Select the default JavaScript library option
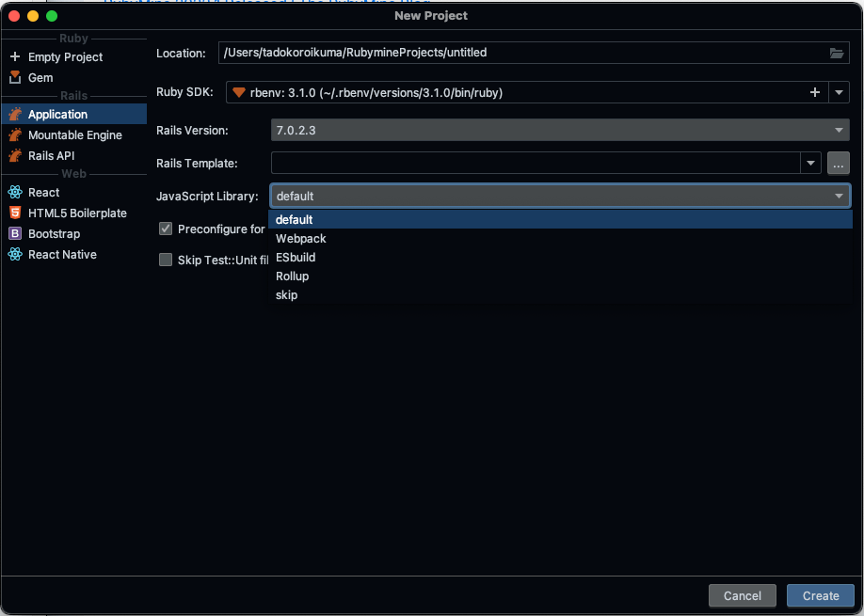Screen dimensions: 864x616 pos(560,220)
